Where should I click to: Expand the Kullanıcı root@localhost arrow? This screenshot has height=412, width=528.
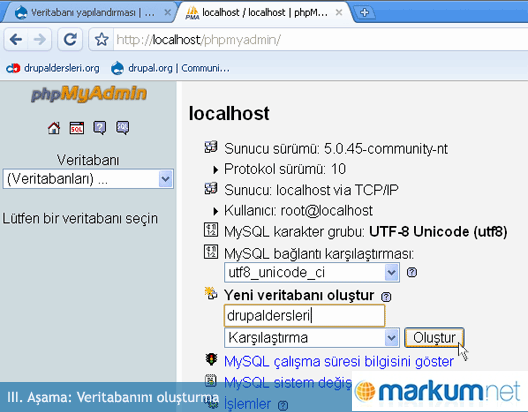pos(216,211)
